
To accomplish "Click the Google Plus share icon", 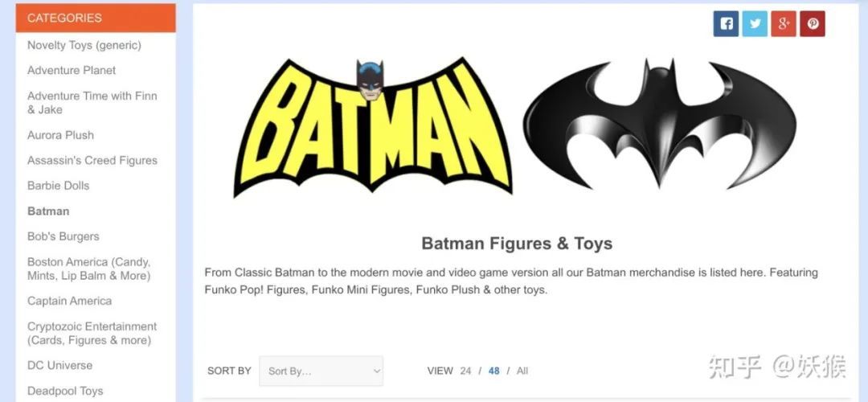I will click(784, 24).
